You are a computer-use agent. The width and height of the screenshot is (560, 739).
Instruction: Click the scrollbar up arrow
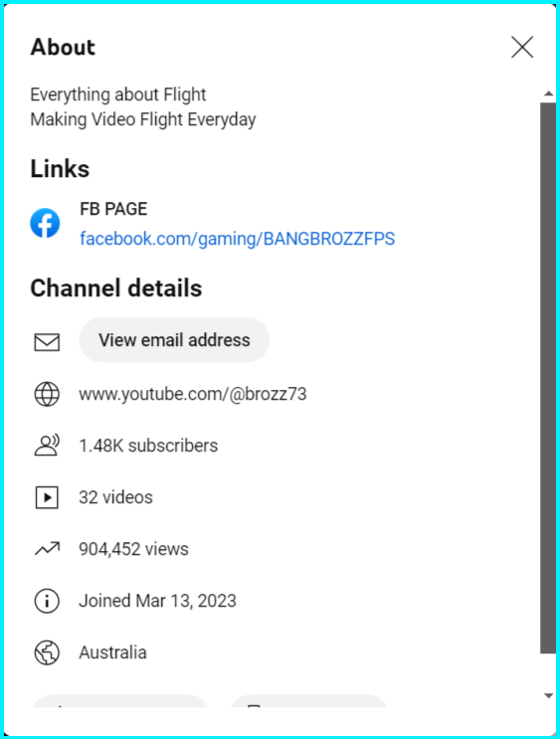pyautogui.click(x=548, y=93)
